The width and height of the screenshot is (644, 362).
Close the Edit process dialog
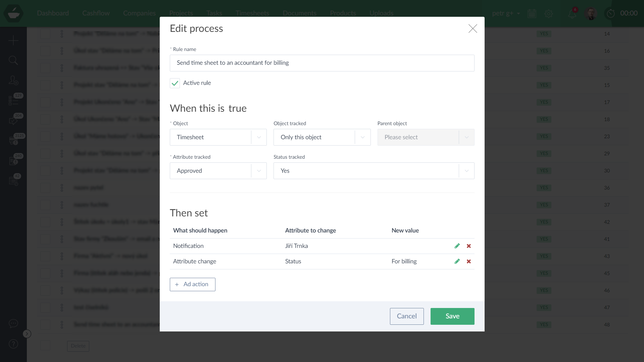[473, 29]
